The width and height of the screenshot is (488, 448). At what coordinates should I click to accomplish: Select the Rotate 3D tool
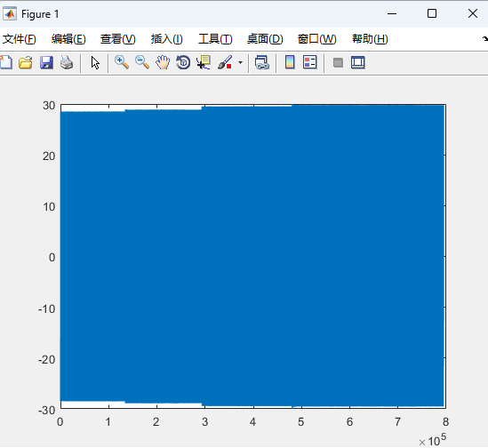click(183, 62)
